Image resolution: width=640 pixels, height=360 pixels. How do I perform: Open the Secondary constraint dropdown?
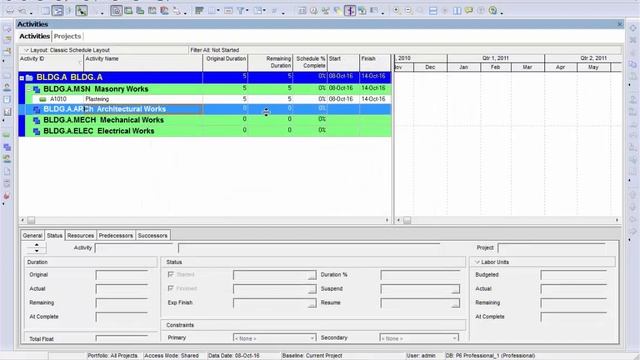click(454, 338)
